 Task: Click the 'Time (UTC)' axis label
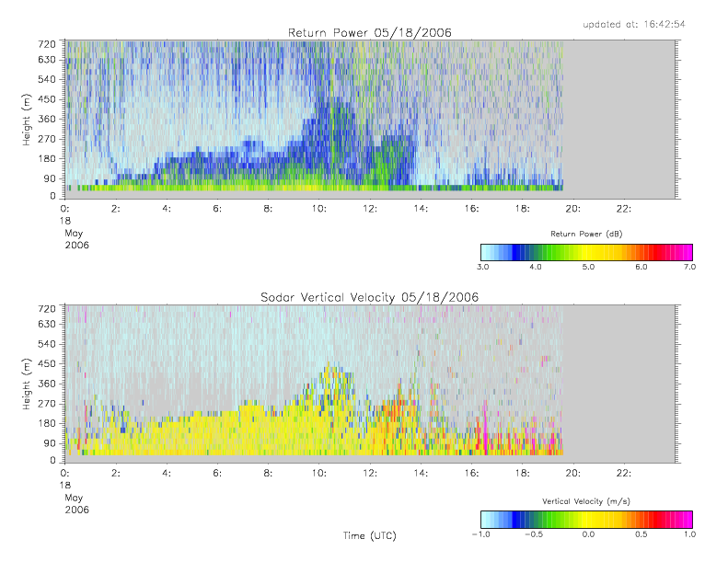[370, 535]
